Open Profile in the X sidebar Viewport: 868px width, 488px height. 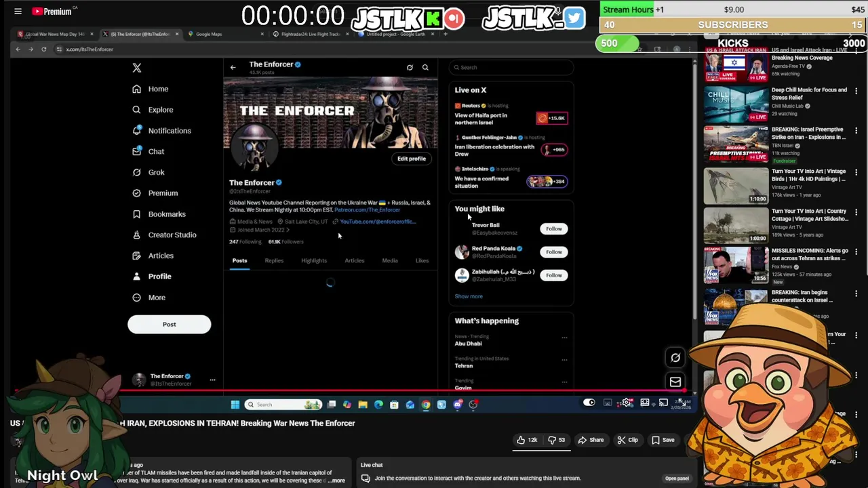[152, 277]
